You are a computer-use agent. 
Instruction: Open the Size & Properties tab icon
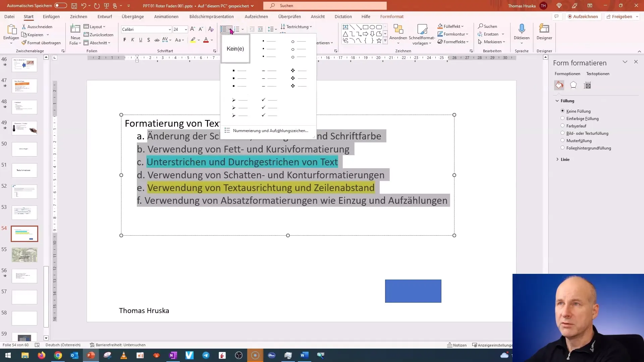[x=587, y=85]
